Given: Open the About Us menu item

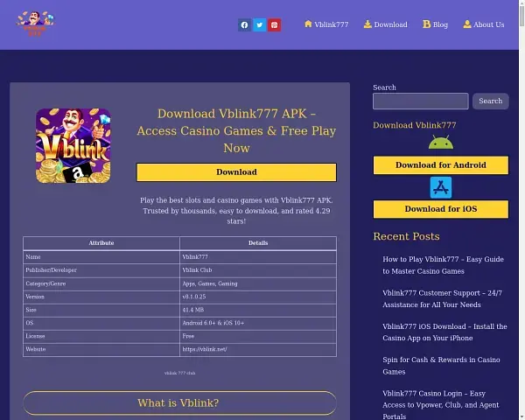Looking at the screenshot, I should pos(484,24).
